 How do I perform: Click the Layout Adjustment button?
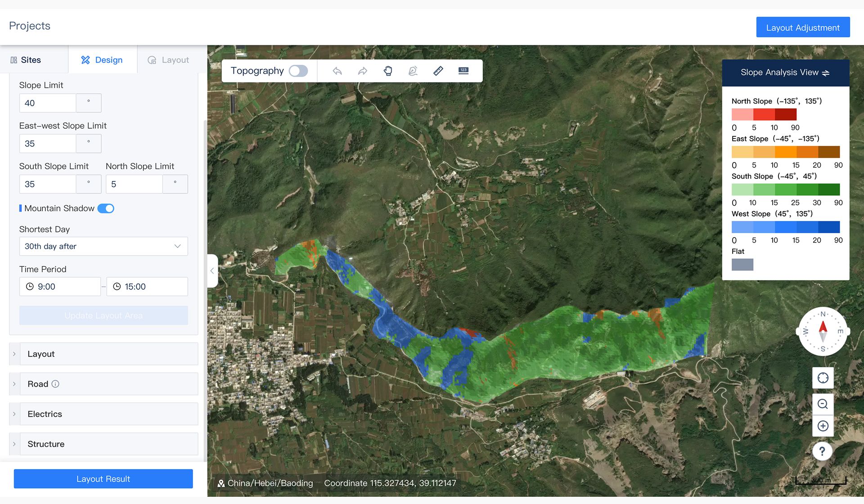[x=802, y=27]
